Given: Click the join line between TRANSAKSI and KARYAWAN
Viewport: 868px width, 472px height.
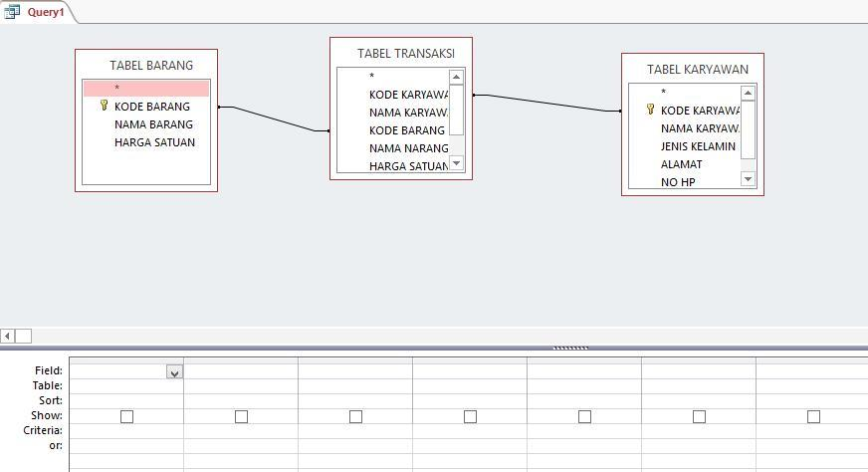Looking at the screenshot, I should 546,103.
